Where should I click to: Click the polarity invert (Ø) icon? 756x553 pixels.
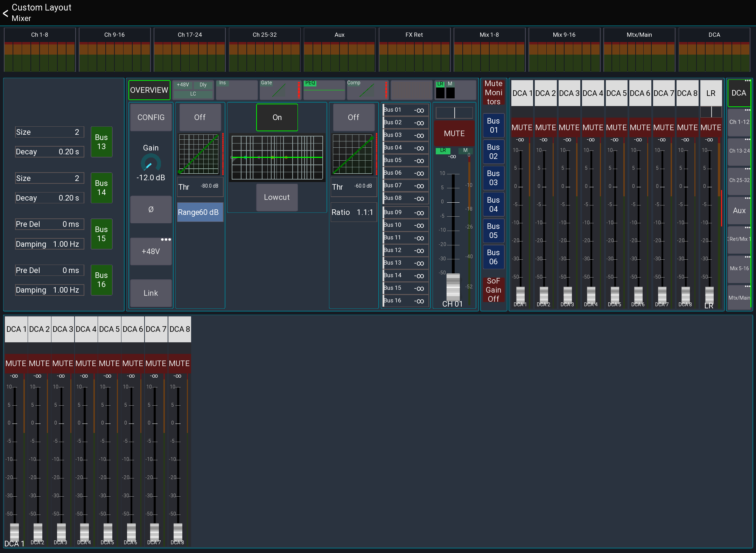pyautogui.click(x=150, y=210)
